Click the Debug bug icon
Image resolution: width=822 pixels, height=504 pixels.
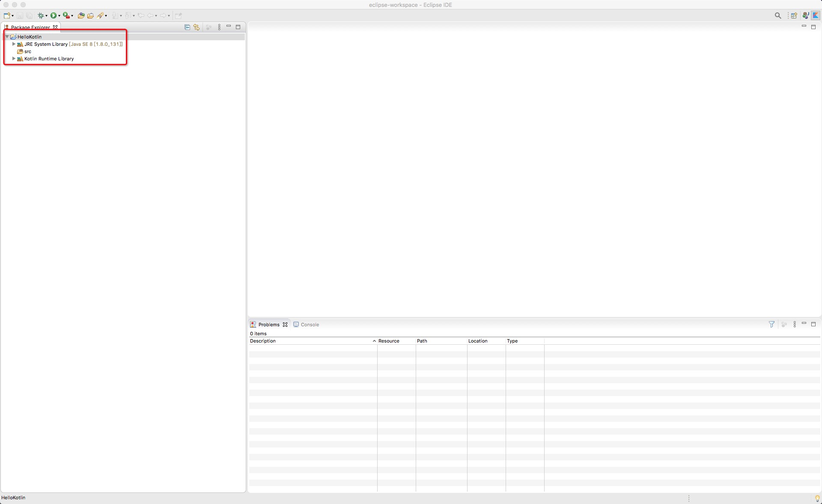click(41, 15)
